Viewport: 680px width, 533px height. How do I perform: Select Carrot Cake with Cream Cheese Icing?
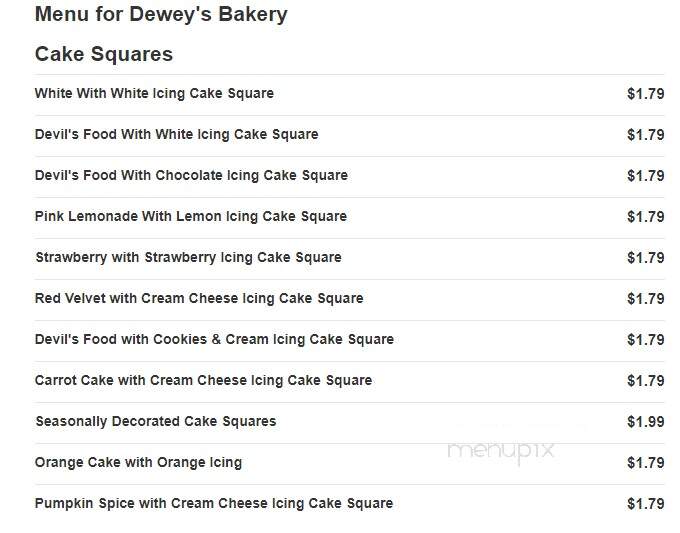(x=203, y=380)
